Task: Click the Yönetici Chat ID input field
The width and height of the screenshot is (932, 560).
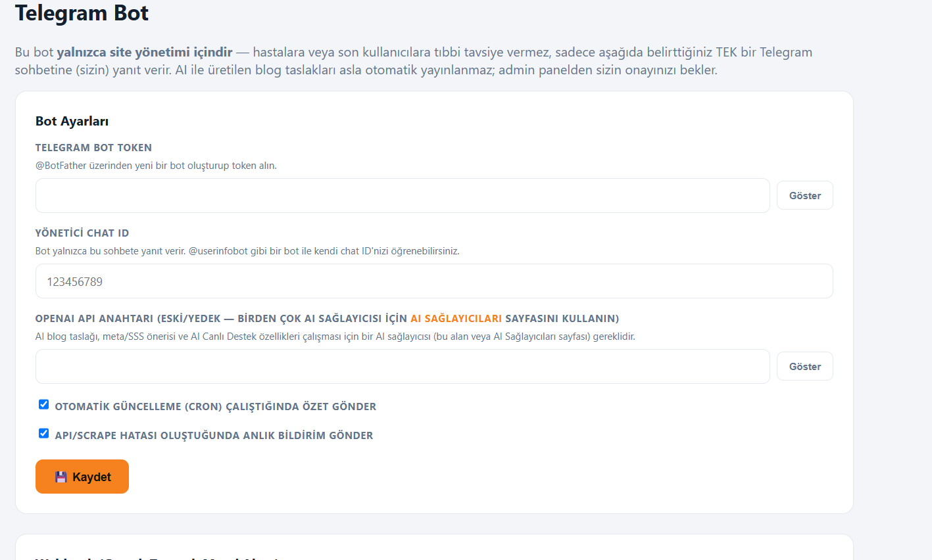Action: [x=434, y=281]
